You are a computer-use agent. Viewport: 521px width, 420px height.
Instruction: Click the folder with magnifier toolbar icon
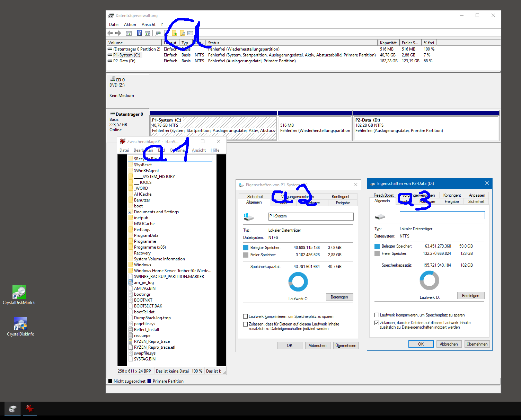tap(182, 33)
